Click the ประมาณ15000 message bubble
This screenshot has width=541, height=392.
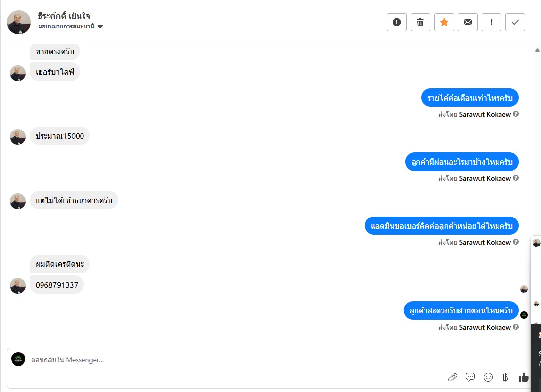pyautogui.click(x=60, y=136)
